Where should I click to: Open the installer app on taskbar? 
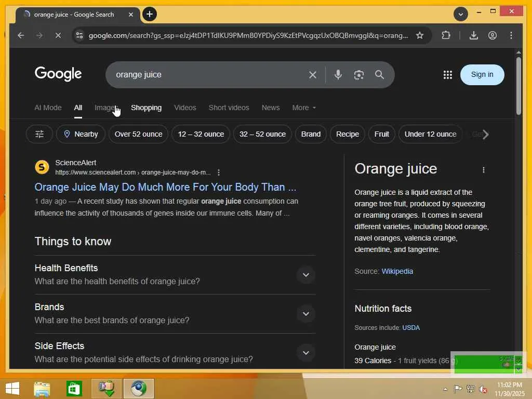tap(106, 389)
